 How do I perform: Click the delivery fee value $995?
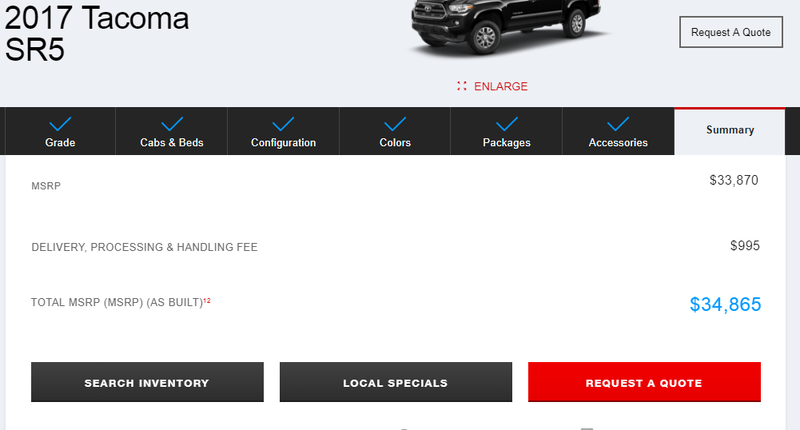point(745,246)
